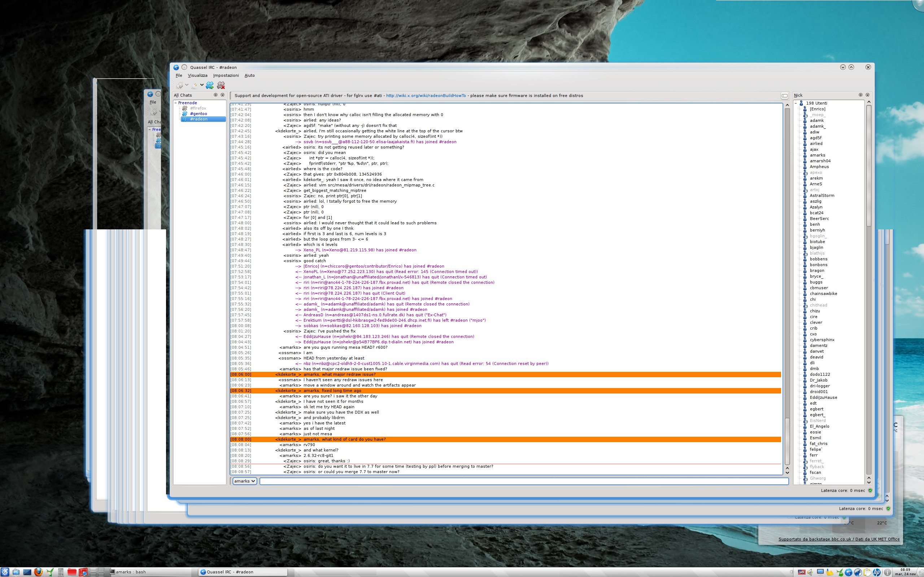This screenshot has width=924, height=577.
Task: Float the All Chats panel
Action: point(216,95)
